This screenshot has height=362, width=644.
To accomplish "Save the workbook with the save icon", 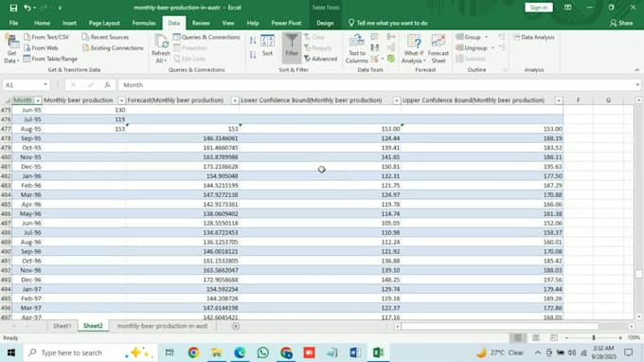I will 13,8.
